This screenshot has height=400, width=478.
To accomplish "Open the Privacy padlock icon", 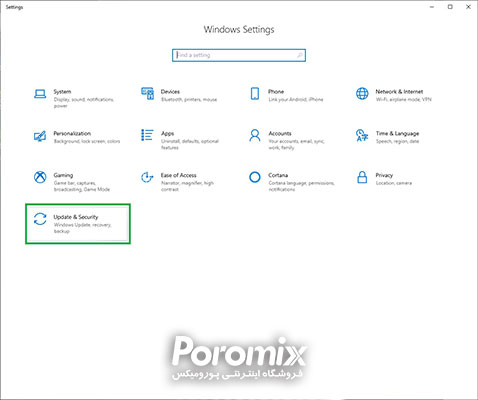I will tap(362, 177).
